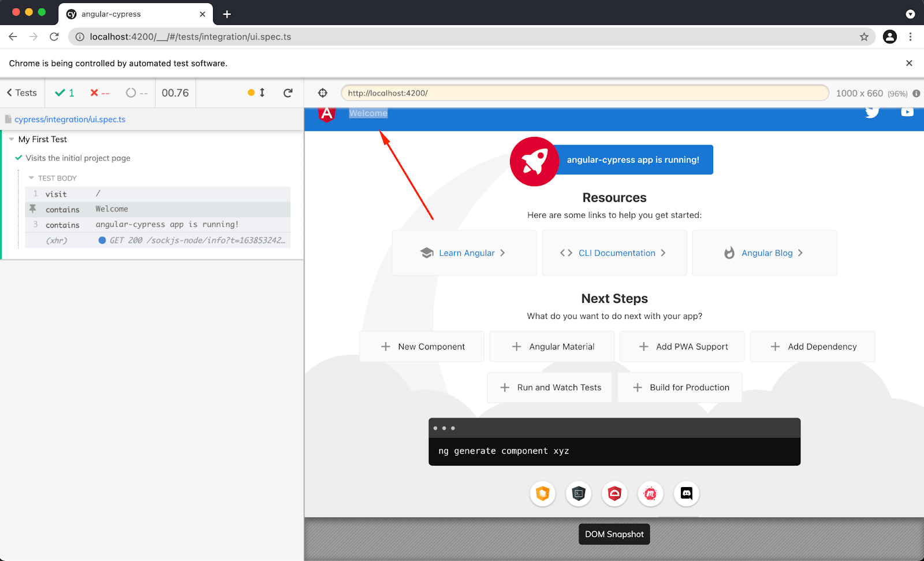Select the Add PWA Support next step
924x561 pixels.
click(682, 347)
